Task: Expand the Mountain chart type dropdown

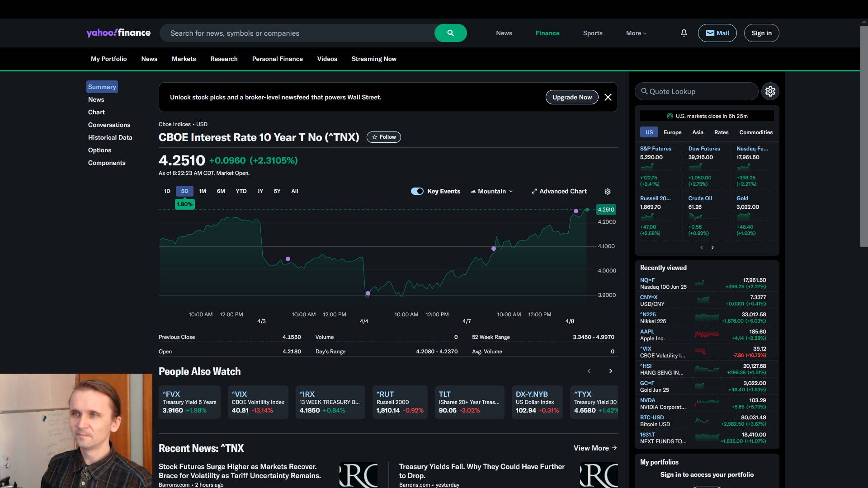Action: 492,191
